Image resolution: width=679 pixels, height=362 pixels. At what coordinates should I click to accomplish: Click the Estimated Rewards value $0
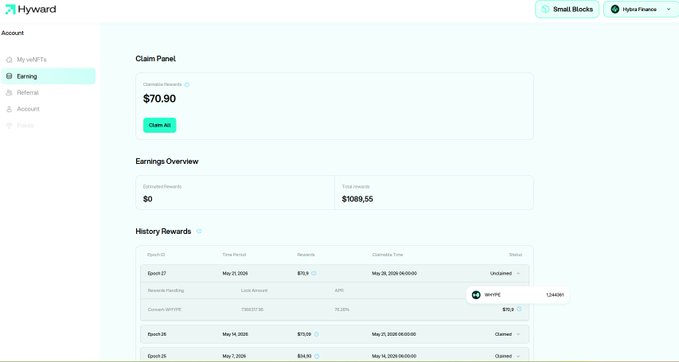[148, 199]
